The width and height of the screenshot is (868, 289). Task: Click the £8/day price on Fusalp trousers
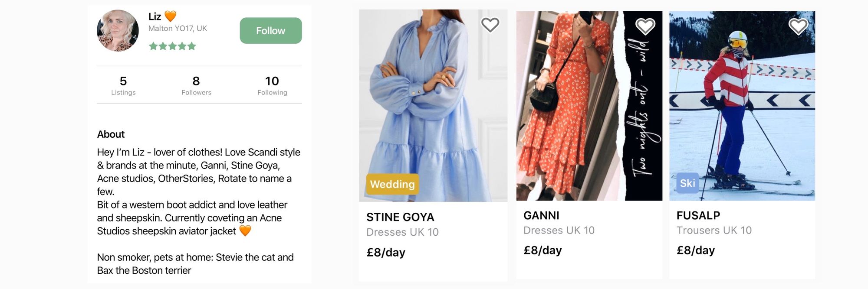tap(696, 250)
